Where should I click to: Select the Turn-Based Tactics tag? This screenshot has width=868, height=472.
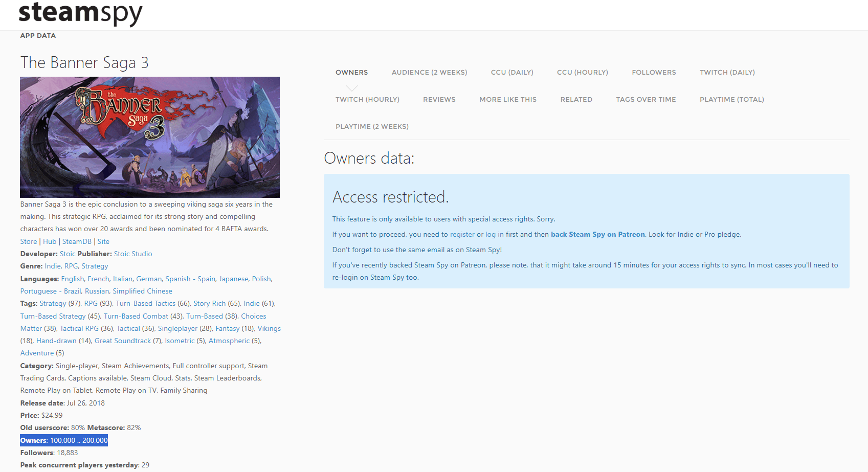[145, 304]
